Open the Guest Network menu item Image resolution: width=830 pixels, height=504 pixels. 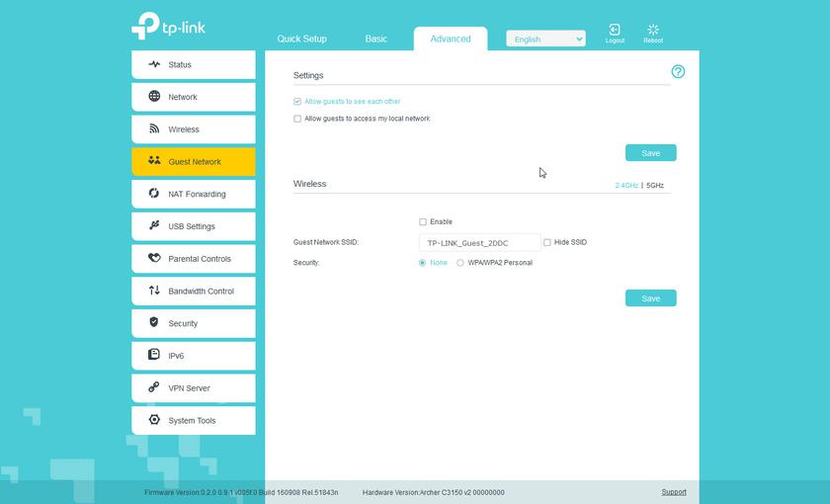(x=194, y=161)
